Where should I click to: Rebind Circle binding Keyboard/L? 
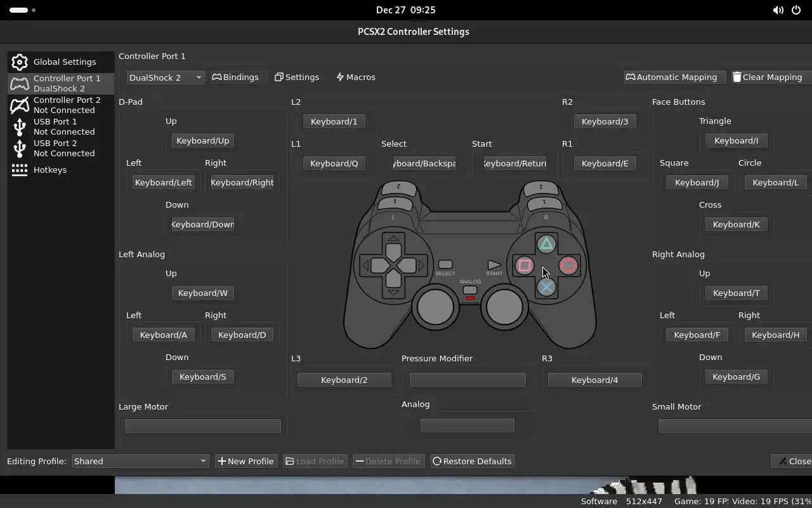[776, 182]
